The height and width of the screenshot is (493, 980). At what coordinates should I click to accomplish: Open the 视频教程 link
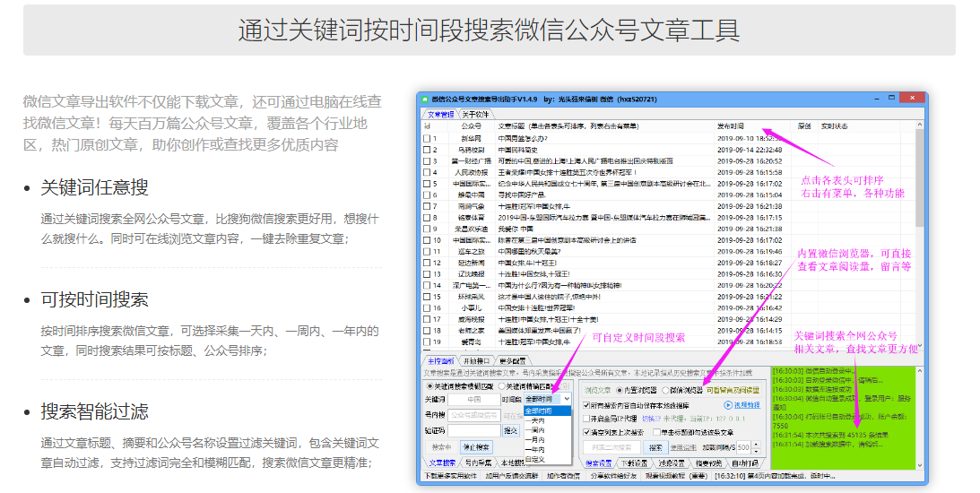tap(747, 405)
